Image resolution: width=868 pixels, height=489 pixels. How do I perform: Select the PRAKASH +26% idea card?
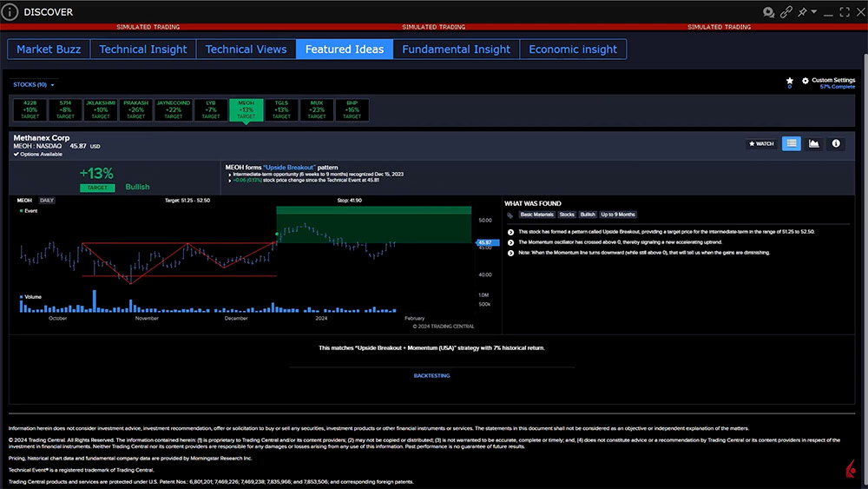135,109
